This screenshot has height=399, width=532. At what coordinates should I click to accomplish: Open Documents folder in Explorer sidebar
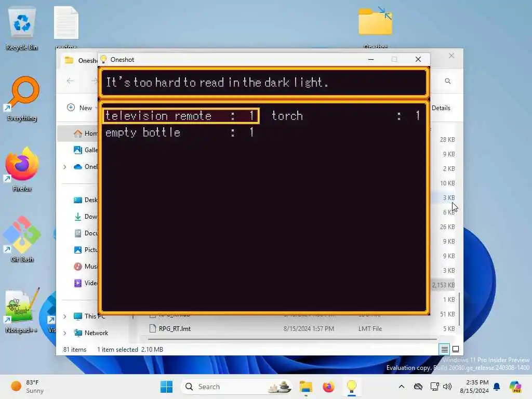point(86,233)
